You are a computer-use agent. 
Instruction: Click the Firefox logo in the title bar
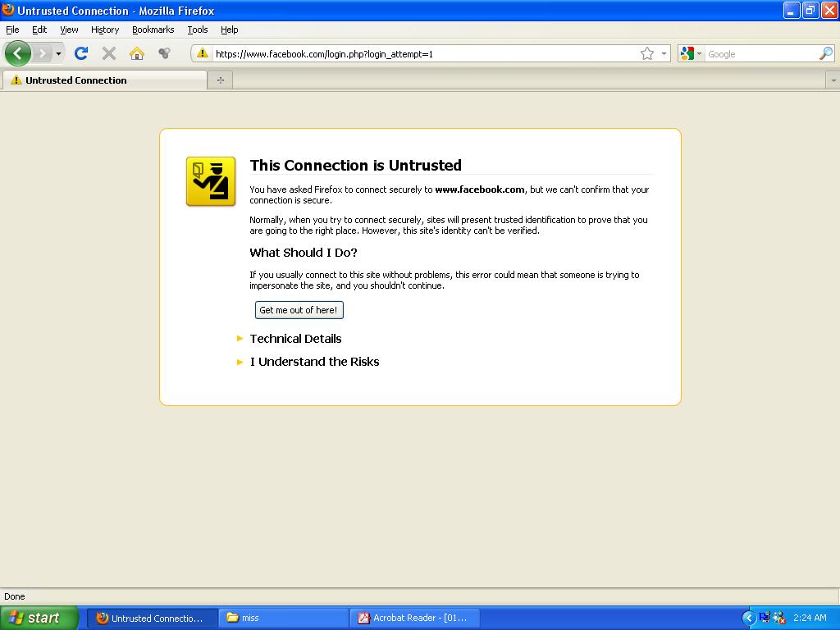[8, 10]
